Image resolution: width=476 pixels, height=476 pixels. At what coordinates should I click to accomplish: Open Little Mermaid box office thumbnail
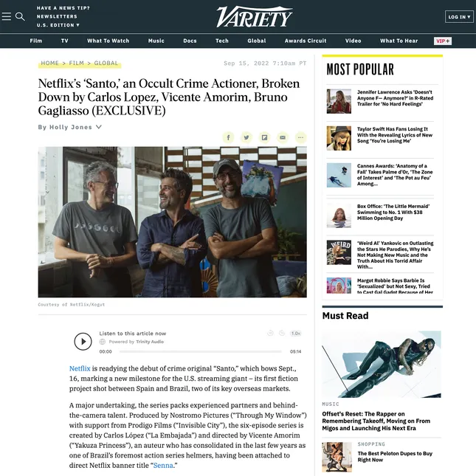point(339,215)
